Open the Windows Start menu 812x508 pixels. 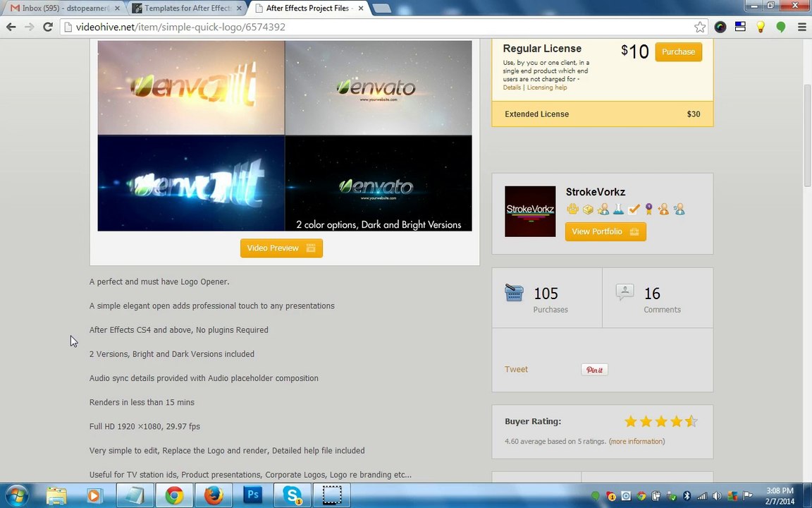click(x=17, y=495)
